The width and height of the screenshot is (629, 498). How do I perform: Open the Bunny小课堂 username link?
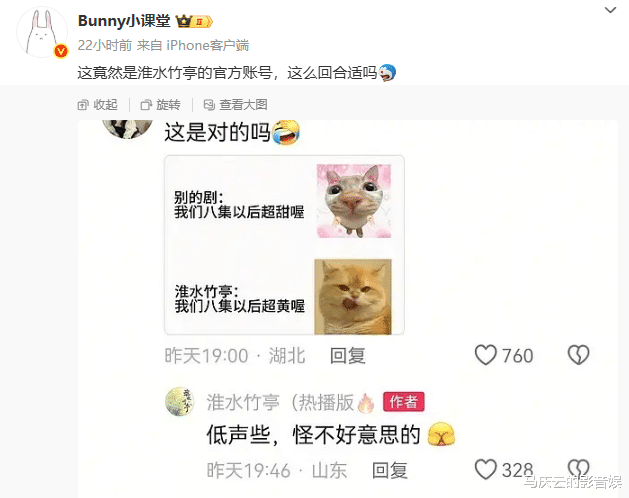tap(124, 21)
